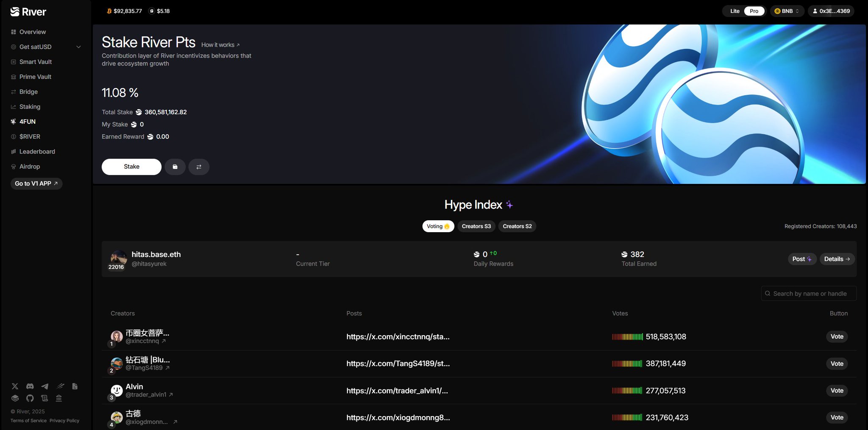Open the 0x3E...4369 wallet account menu
Image resolution: width=868 pixels, height=430 pixels.
831,11
